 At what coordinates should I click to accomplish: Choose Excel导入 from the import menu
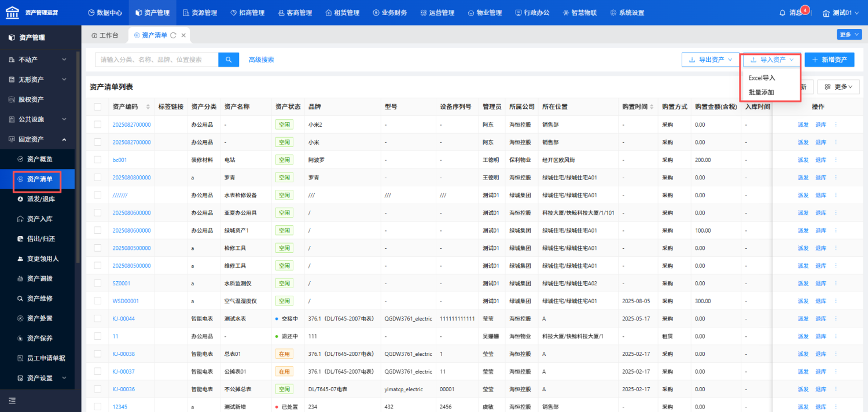(x=762, y=78)
